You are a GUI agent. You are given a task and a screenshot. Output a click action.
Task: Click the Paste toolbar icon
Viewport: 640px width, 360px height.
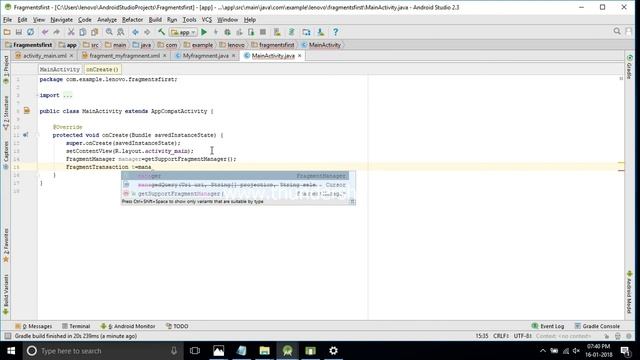pyautogui.click(x=95, y=32)
